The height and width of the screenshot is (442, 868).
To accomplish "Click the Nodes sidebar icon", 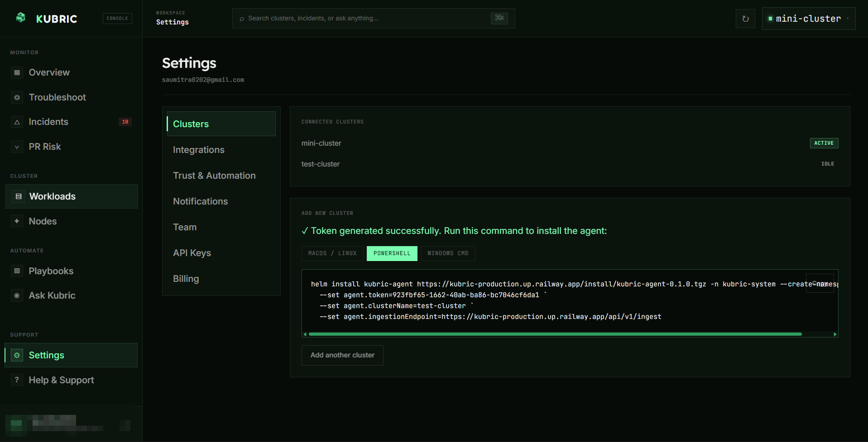I will 17,221.
